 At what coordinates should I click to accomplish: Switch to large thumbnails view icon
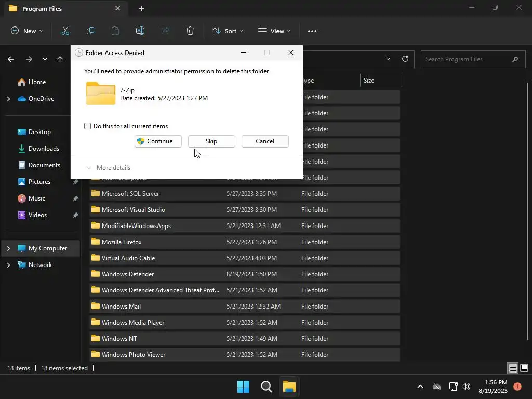524,368
